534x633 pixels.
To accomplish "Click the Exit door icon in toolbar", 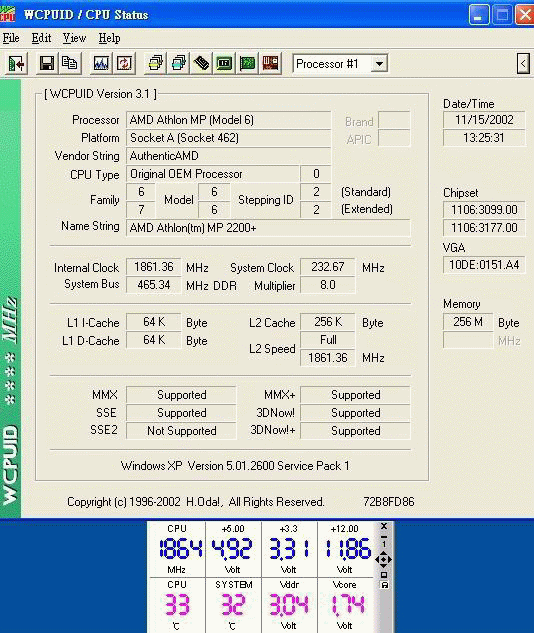I will click(16, 63).
